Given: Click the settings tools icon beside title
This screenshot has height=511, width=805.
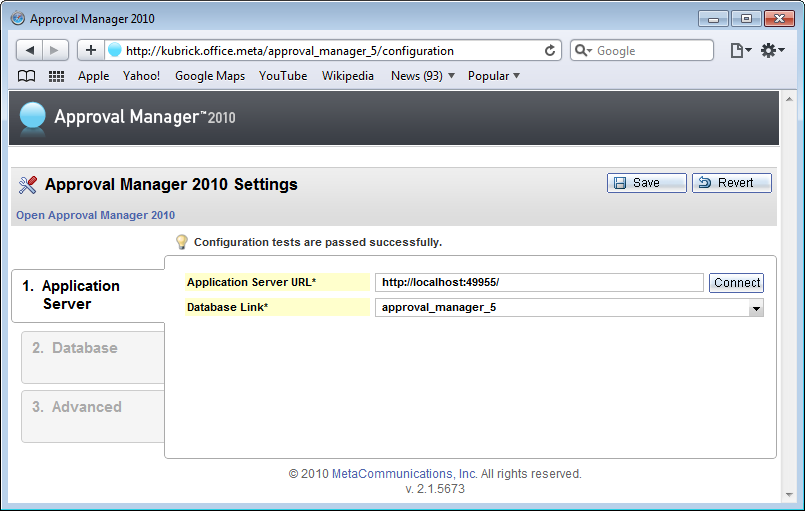Looking at the screenshot, I should pyautogui.click(x=28, y=184).
